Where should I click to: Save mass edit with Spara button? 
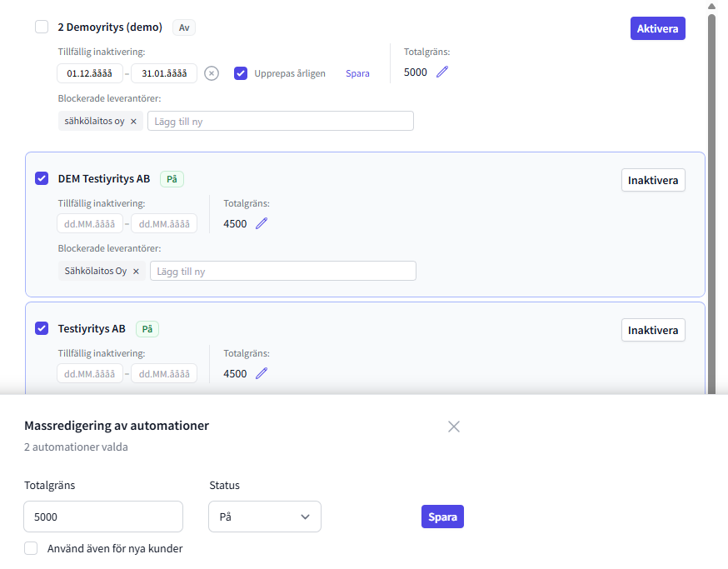[442, 517]
